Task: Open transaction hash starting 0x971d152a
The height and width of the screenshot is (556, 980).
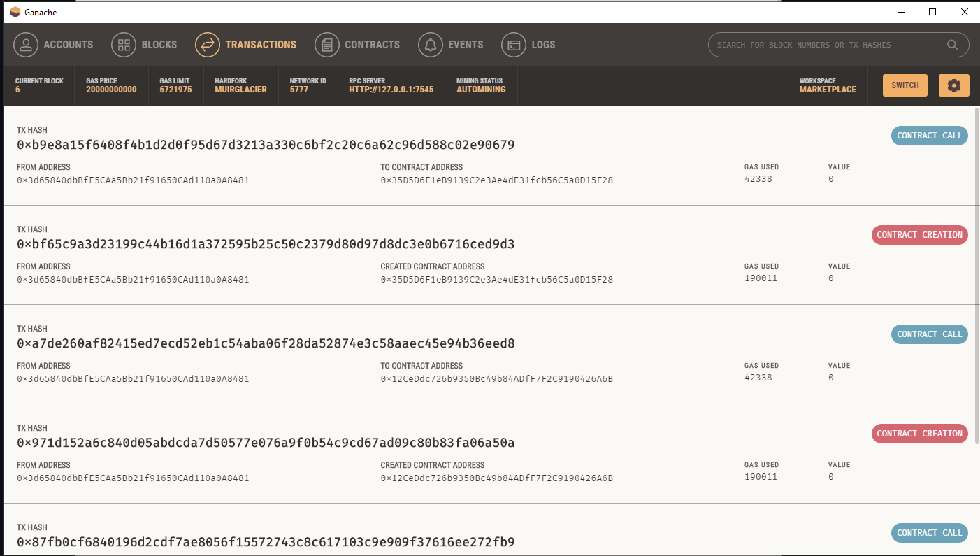Action: [x=266, y=443]
